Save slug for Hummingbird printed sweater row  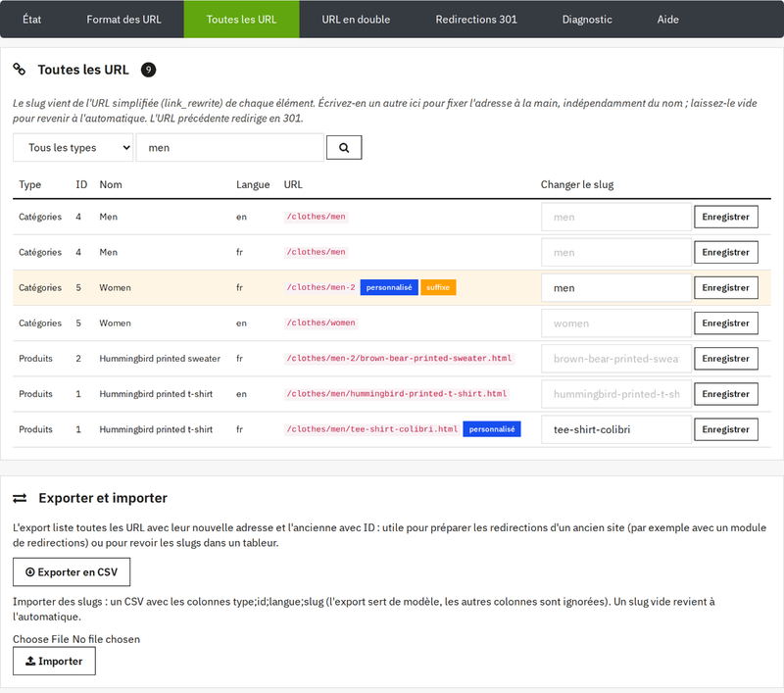click(725, 359)
